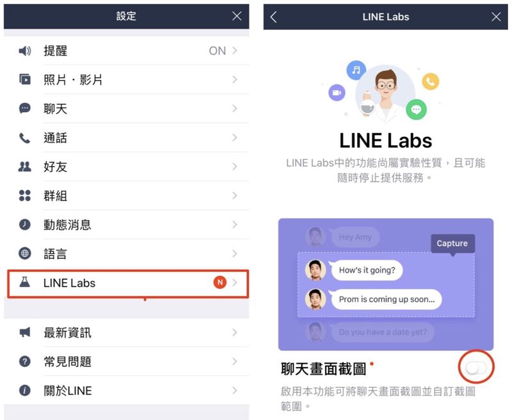Open the LINE Labs menu entry
This screenshot has width=512, height=420.
coord(128,283)
